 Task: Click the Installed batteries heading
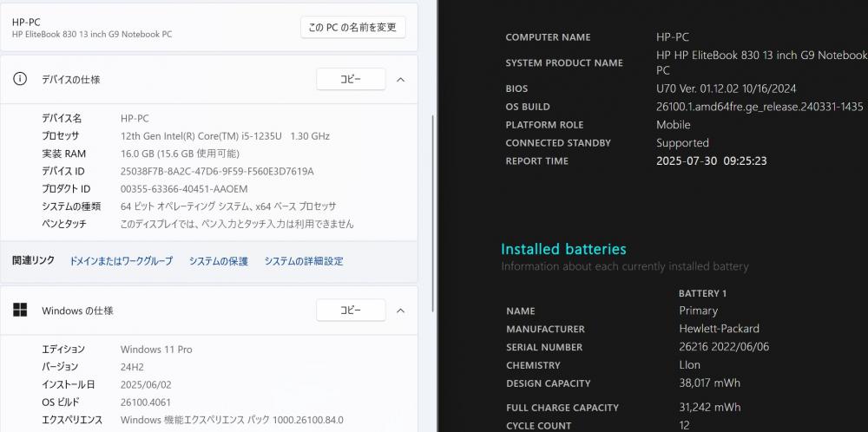pos(563,249)
